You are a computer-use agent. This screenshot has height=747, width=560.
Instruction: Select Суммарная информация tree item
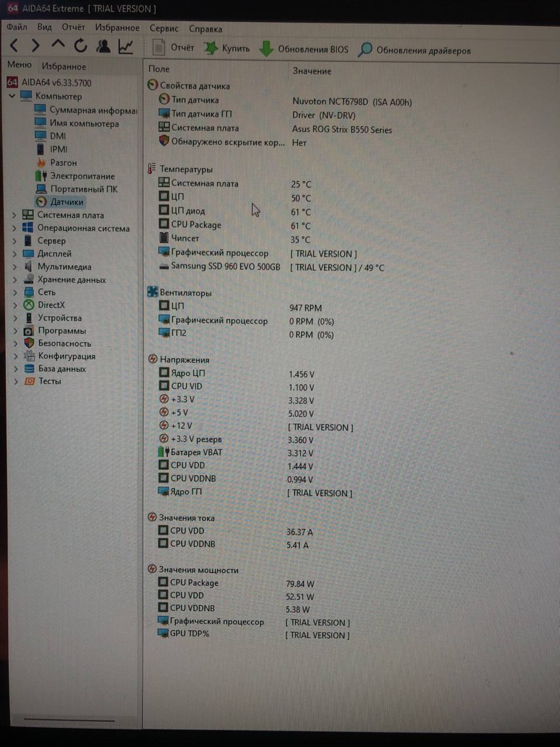click(86, 110)
